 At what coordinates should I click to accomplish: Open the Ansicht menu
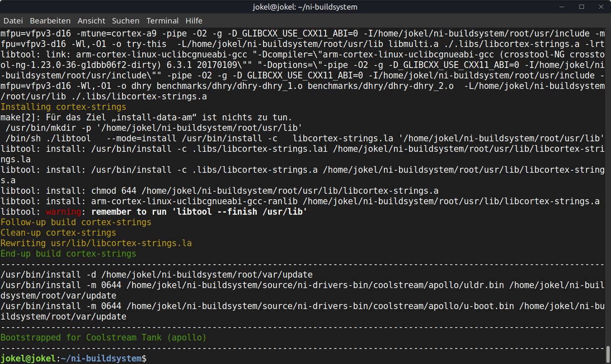tap(91, 21)
